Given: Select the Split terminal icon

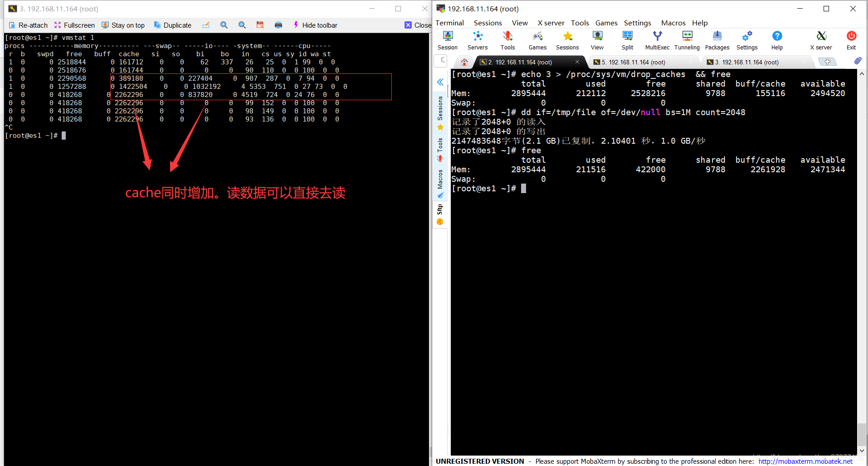Looking at the screenshot, I should pos(627,40).
